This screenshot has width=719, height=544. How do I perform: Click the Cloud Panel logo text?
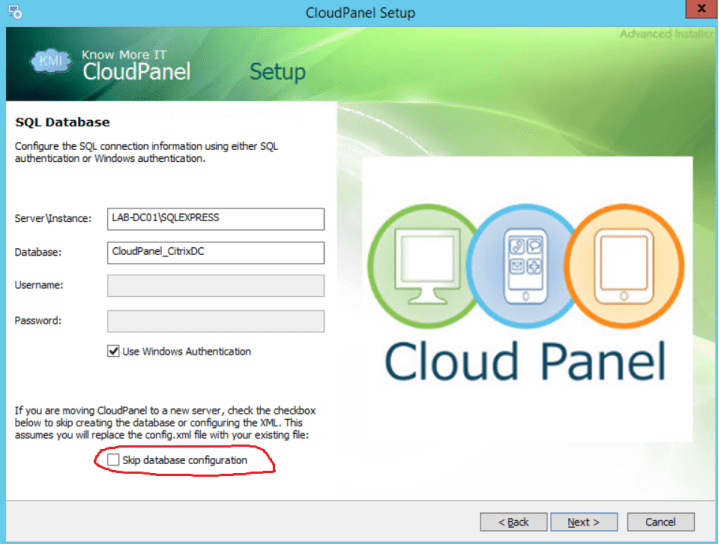click(x=525, y=361)
